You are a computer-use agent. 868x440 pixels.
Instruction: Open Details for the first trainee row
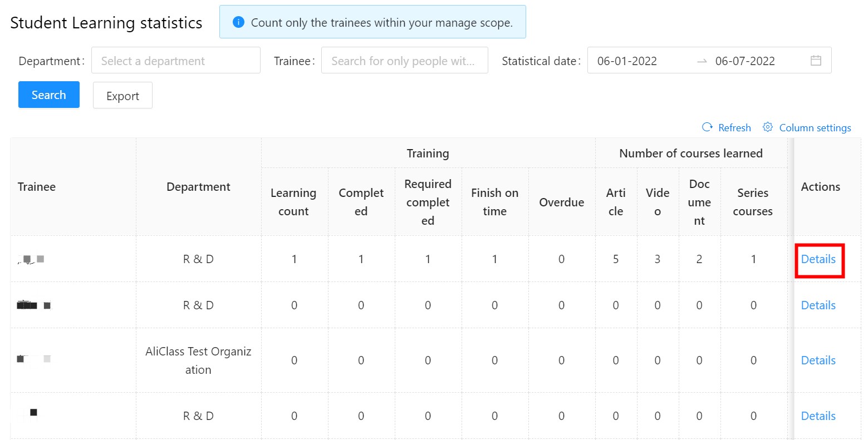818,259
